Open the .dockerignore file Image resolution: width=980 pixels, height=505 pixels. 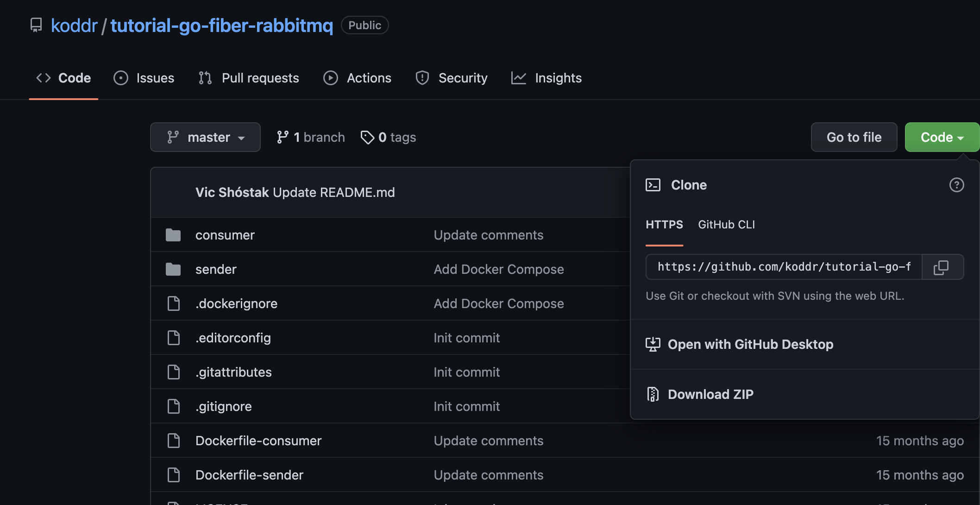pos(236,303)
